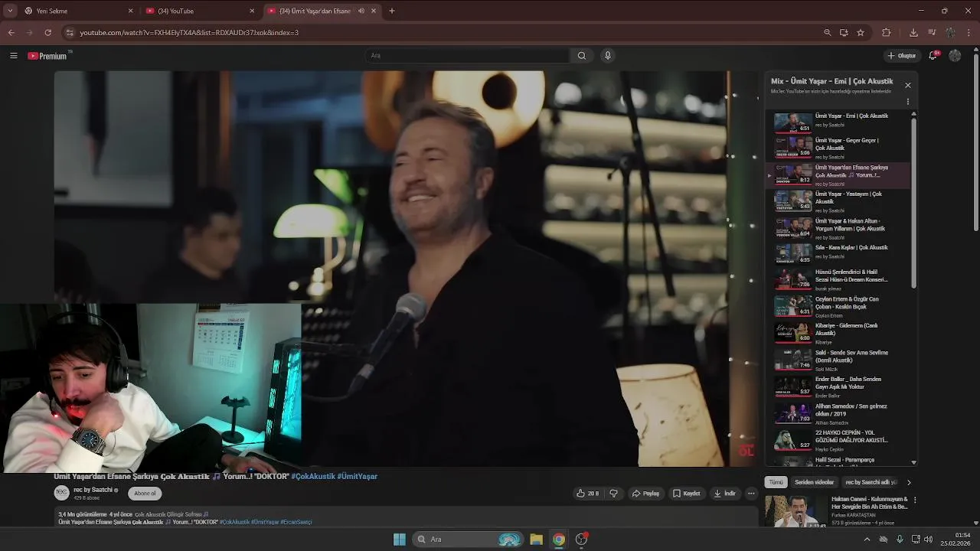Close the (34) YouTube tab
980x551 pixels.
tap(252, 11)
